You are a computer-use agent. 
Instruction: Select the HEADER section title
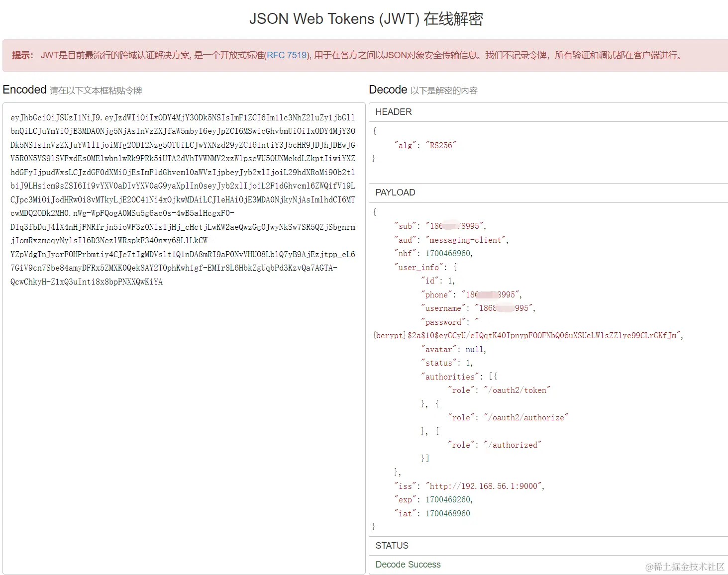(x=394, y=112)
